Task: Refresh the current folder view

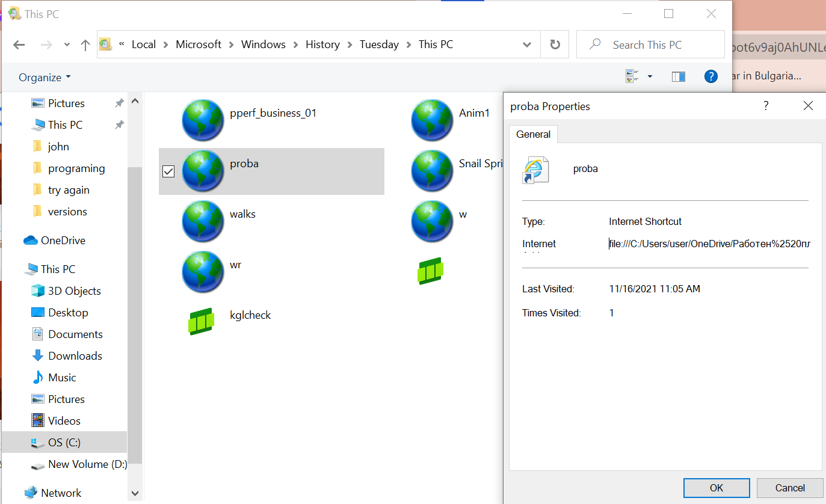Action: (555, 45)
